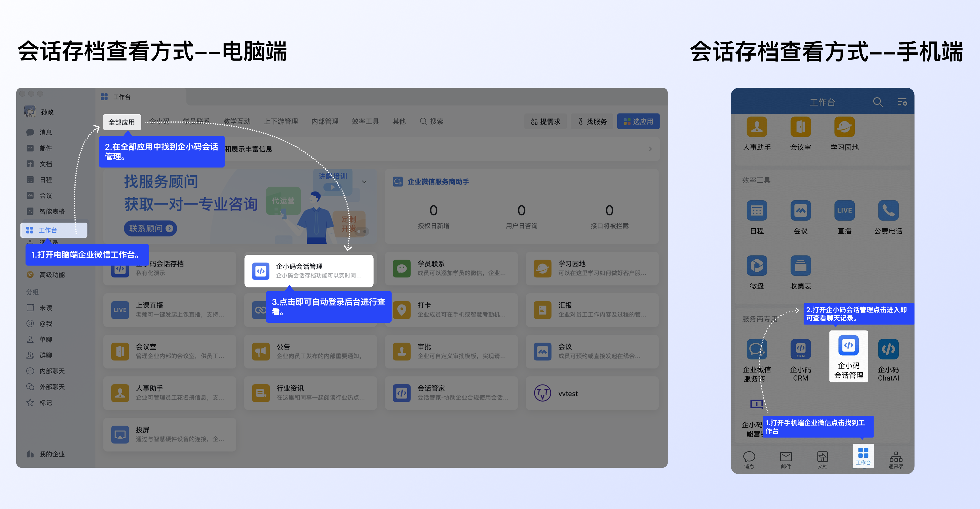Open the 会话管家 app card
This screenshot has width=980, height=509.
[x=451, y=393]
